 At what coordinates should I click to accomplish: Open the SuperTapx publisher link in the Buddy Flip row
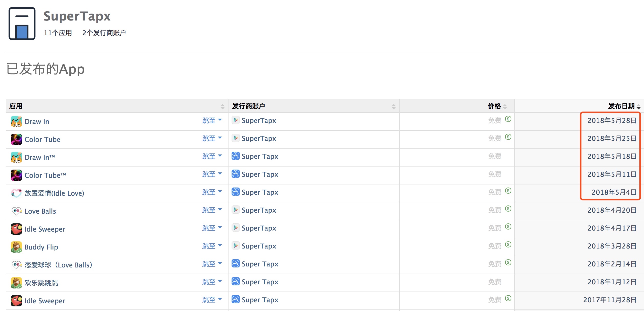coord(259,246)
